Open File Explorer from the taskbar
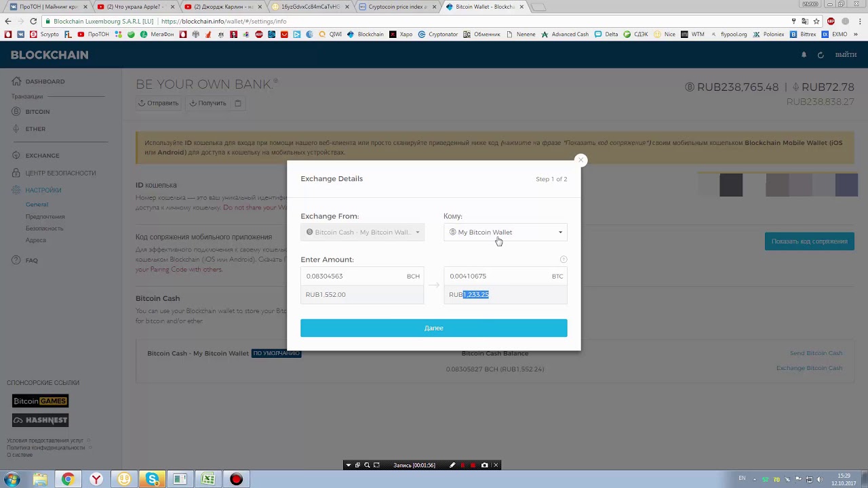Image resolution: width=868 pixels, height=488 pixels. (40, 479)
